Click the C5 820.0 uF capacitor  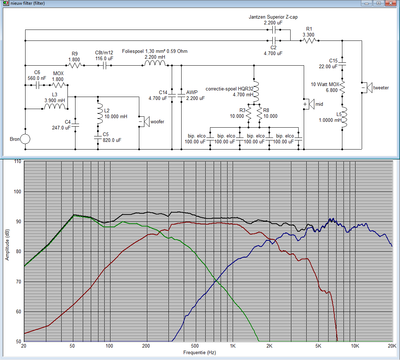tap(98, 137)
